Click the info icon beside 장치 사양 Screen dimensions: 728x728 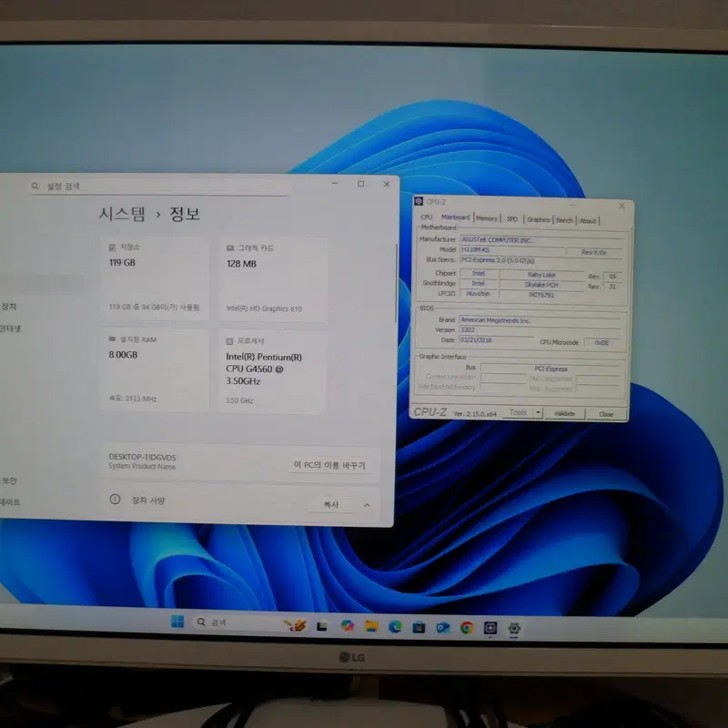(115, 499)
